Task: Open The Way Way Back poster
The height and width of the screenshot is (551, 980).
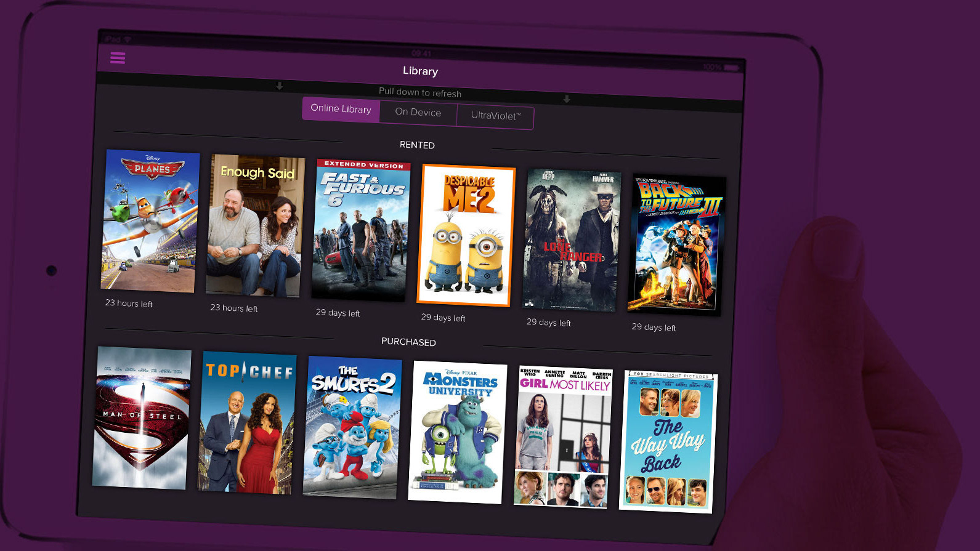Action: 668,442
